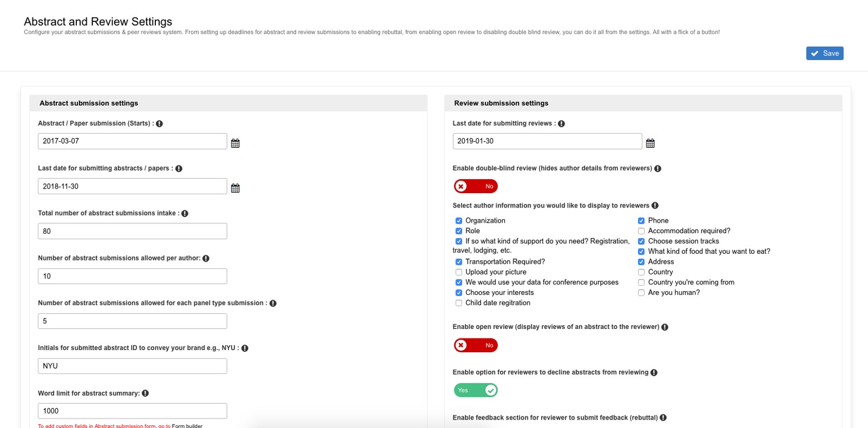Screen dimensions: 868x428
Task: Turn on the open review toggle
Action: coord(475,346)
